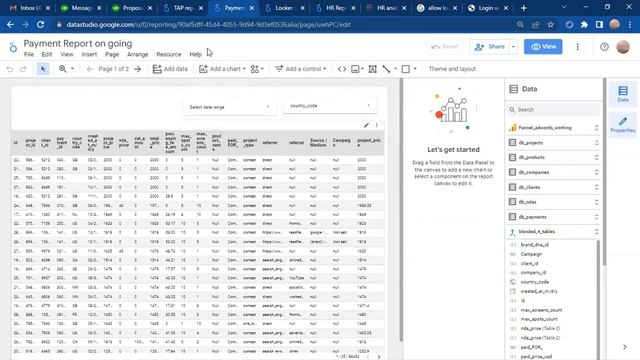Go to previous report page arrow
Viewport: 640px width, 360px height.
[x=90, y=69]
